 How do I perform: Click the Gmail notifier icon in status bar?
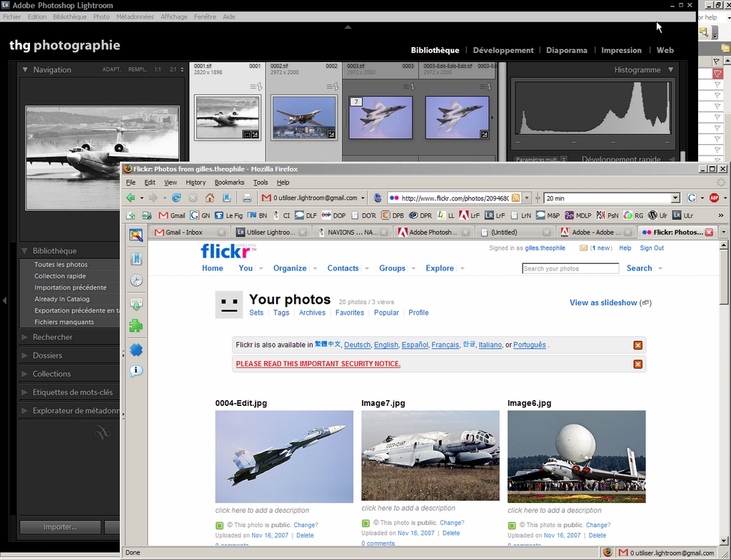(x=622, y=553)
